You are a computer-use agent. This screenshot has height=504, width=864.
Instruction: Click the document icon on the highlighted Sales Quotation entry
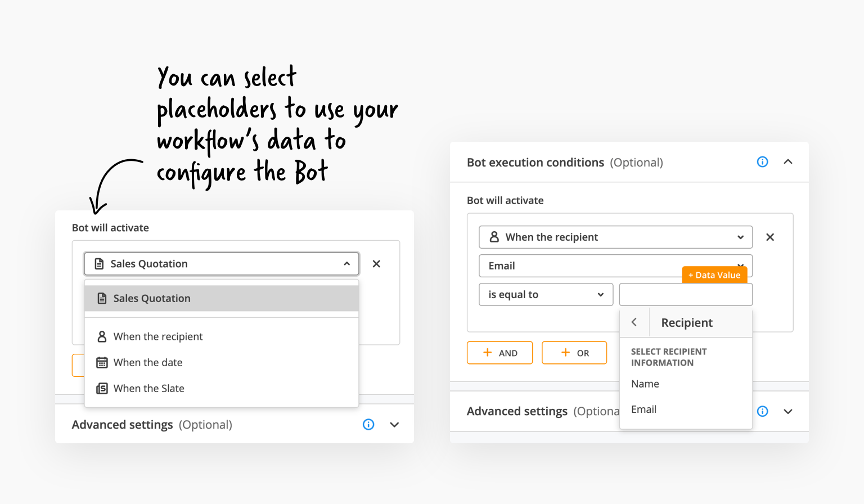coord(102,298)
